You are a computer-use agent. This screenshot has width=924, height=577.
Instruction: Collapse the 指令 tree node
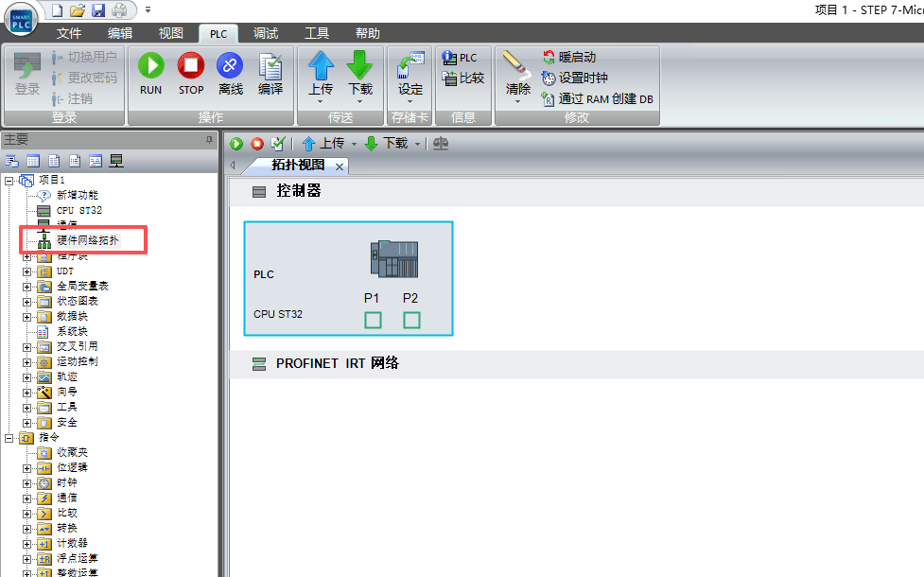coord(9,438)
